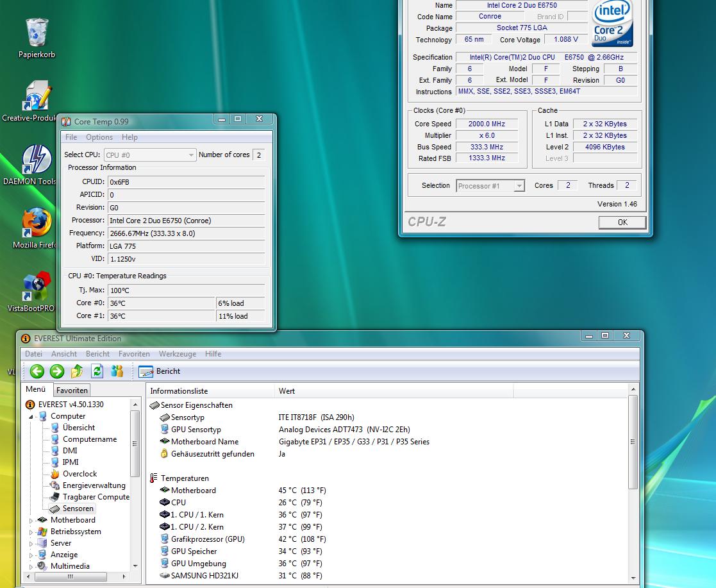Click EVEREST forward arrow toolbar icon
The height and width of the screenshot is (588, 716).
pos(57,371)
